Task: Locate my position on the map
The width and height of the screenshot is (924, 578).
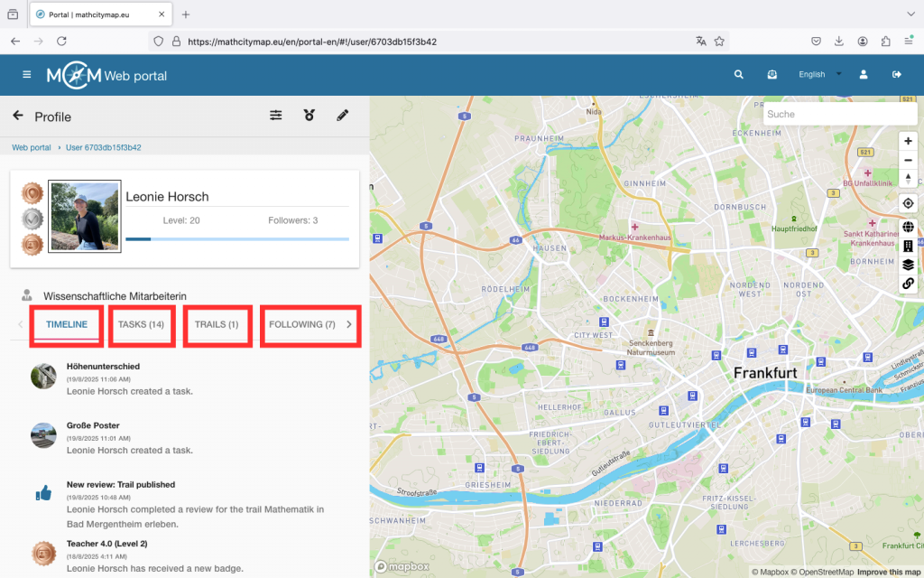Action: click(x=908, y=203)
